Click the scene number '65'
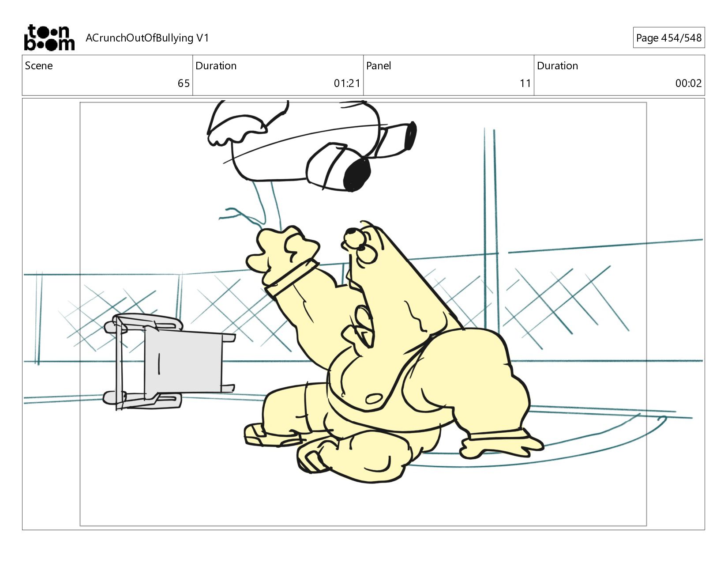Screen dimensions: 728x563 (184, 83)
